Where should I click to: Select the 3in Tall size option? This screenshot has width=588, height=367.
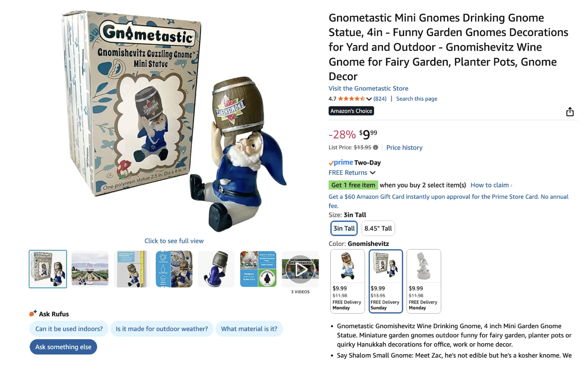click(344, 228)
